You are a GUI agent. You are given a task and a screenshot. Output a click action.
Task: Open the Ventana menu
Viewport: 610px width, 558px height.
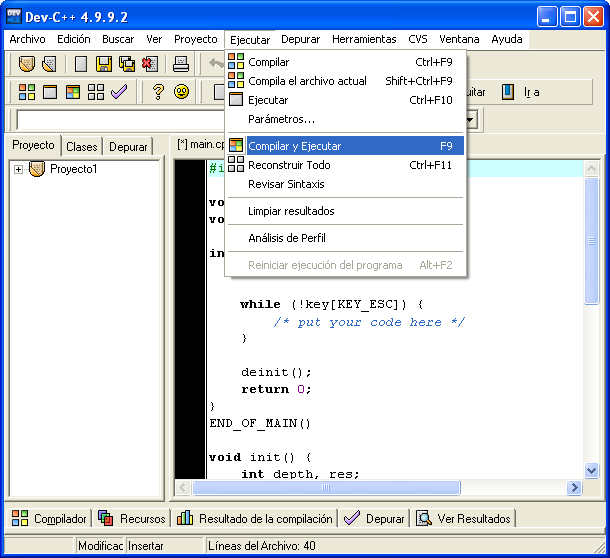coord(459,39)
